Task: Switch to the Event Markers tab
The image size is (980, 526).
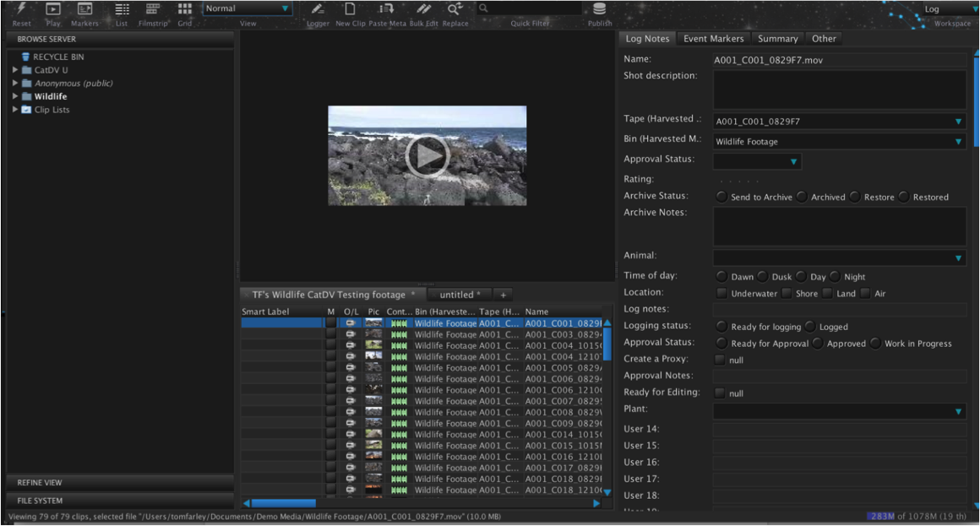Action: (713, 39)
